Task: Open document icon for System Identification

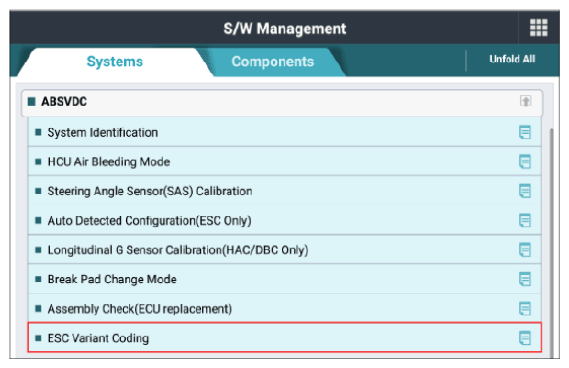Action: (525, 132)
